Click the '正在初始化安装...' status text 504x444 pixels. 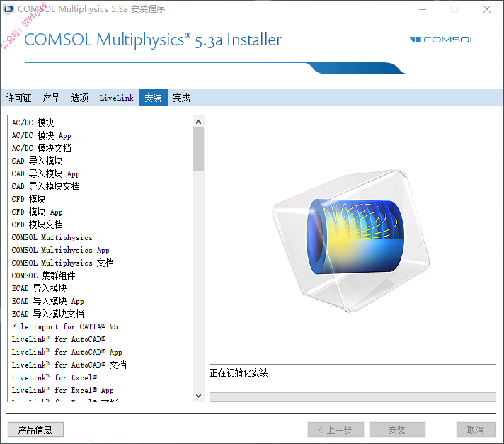click(245, 373)
